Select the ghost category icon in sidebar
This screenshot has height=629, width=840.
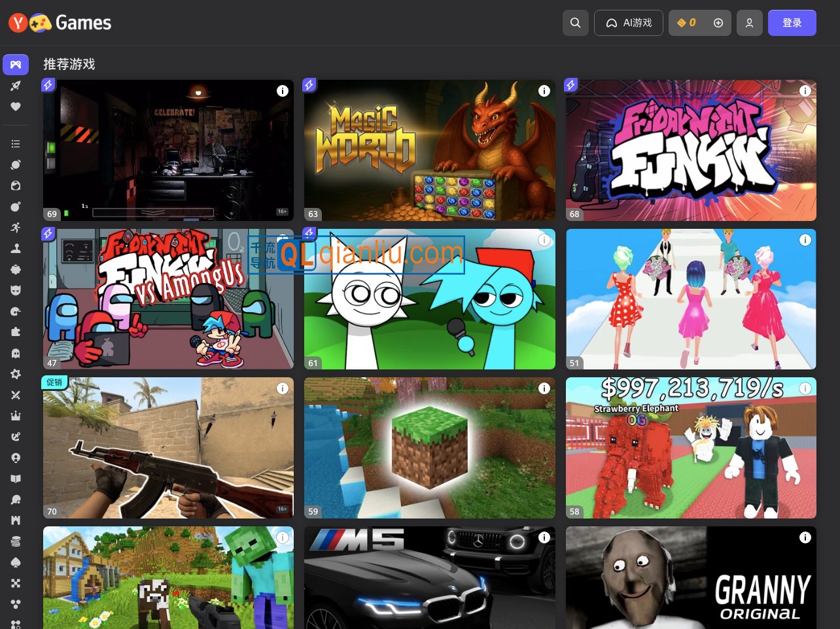pyautogui.click(x=16, y=352)
